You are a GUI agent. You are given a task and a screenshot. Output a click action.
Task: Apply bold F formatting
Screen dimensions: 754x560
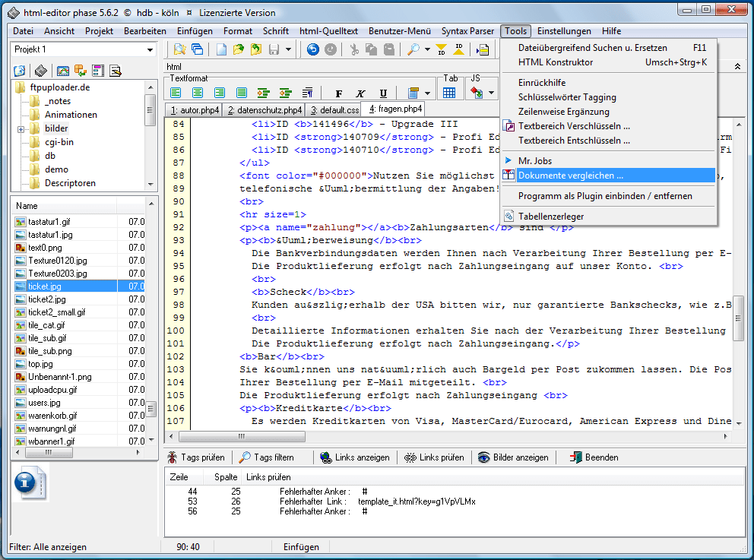click(339, 93)
